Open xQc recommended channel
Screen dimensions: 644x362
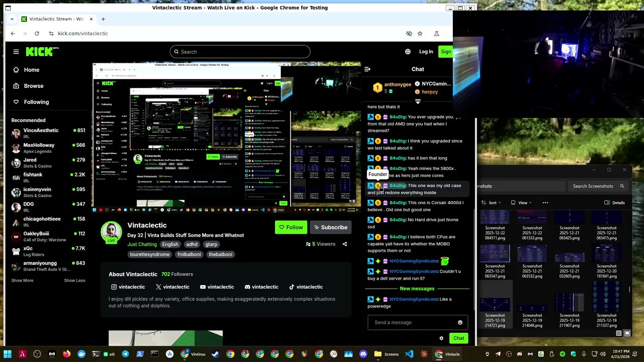49,251
